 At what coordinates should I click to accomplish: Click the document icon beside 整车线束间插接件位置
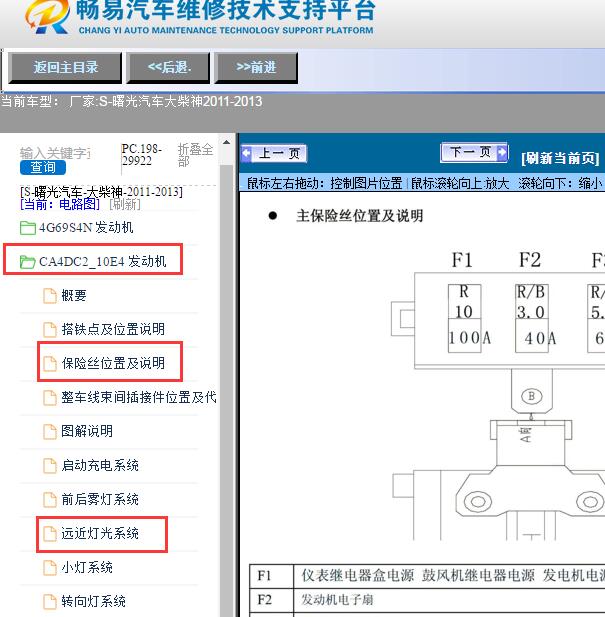(50, 398)
